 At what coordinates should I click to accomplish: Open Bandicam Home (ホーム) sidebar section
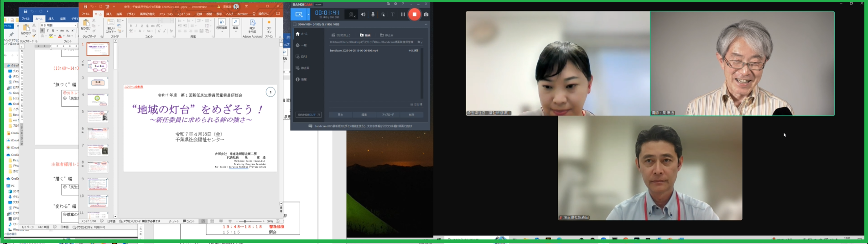tap(301, 34)
